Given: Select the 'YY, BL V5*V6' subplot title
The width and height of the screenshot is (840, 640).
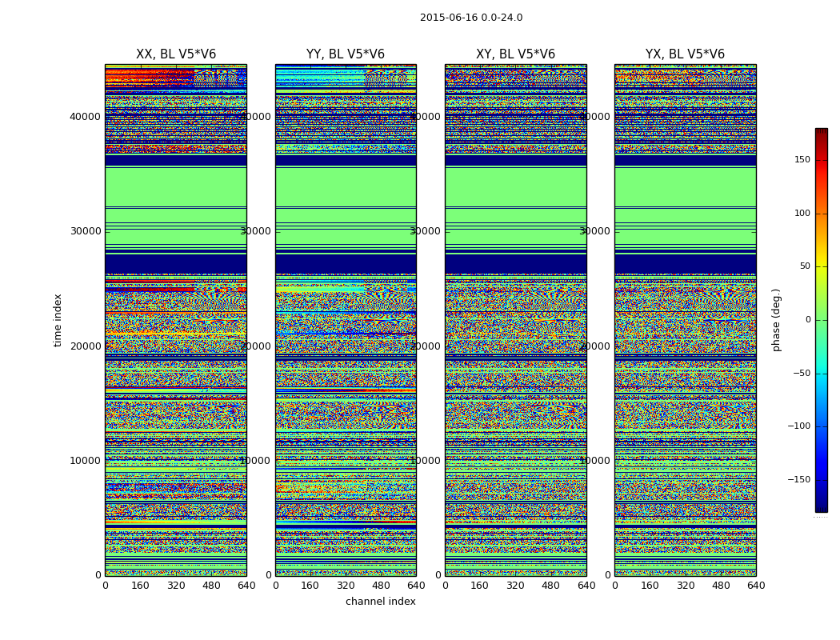Looking at the screenshot, I should click(346, 54).
